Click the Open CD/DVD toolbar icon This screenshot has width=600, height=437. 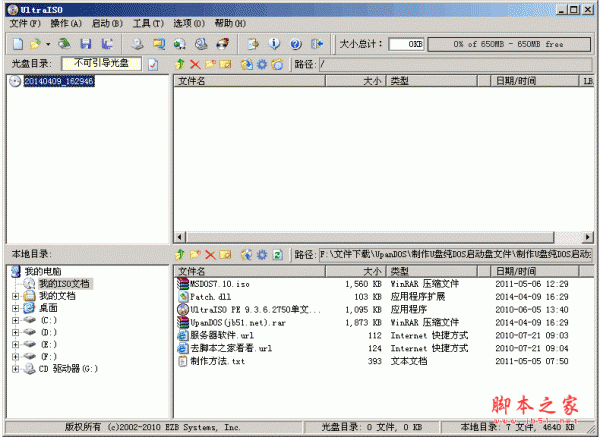pos(64,44)
